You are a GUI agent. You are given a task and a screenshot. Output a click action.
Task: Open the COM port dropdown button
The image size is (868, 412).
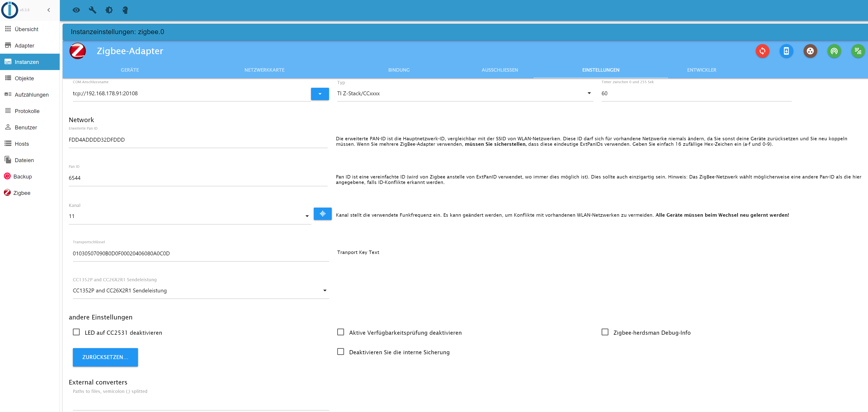320,94
